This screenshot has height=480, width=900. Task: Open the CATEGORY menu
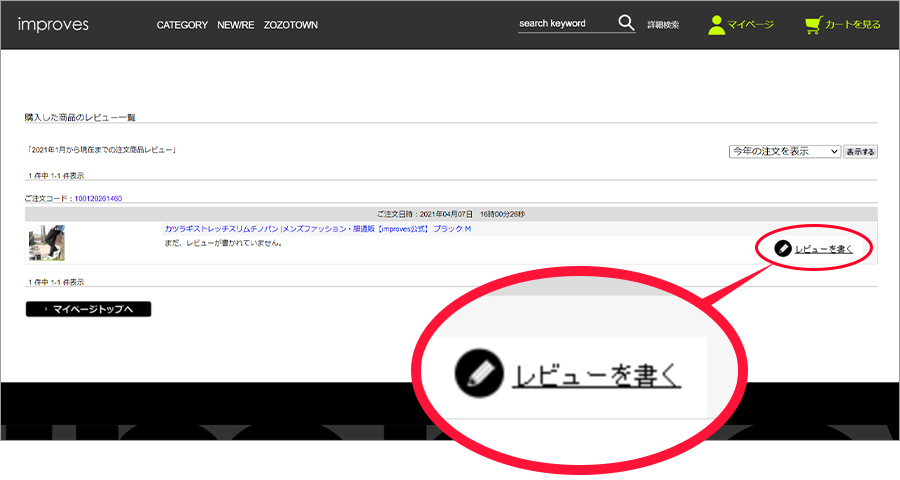182,25
